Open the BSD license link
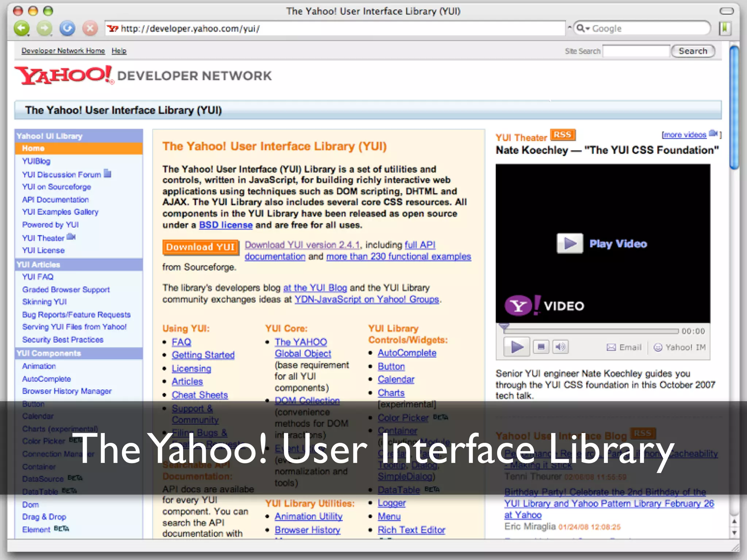 coord(226,225)
